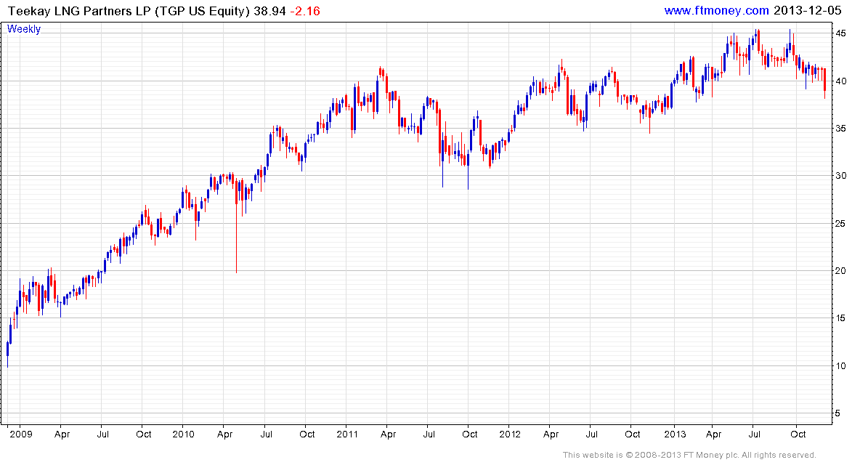Click the 45 price axis label
Image resolution: width=868 pixels, height=465 pixels.
(840, 33)
